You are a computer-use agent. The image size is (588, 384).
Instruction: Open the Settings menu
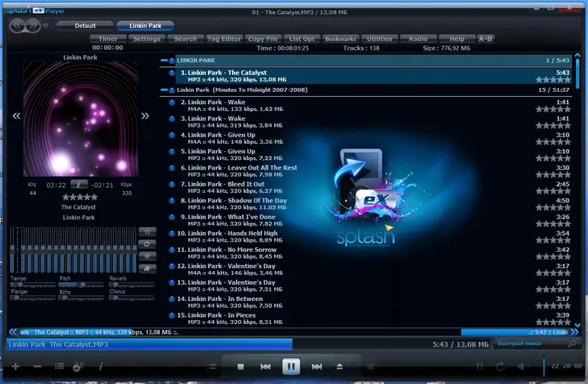(x=146, y=39)
